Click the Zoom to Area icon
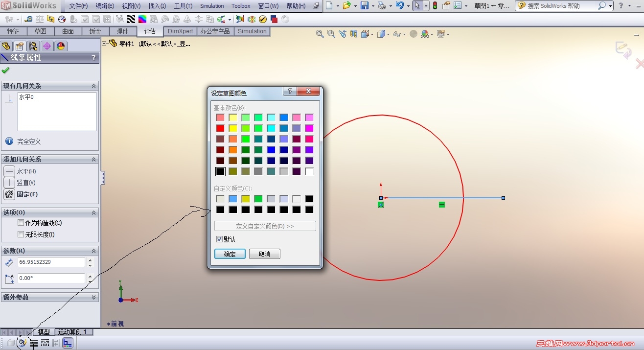This screenshot has height=350, width=644. point(331,34)
